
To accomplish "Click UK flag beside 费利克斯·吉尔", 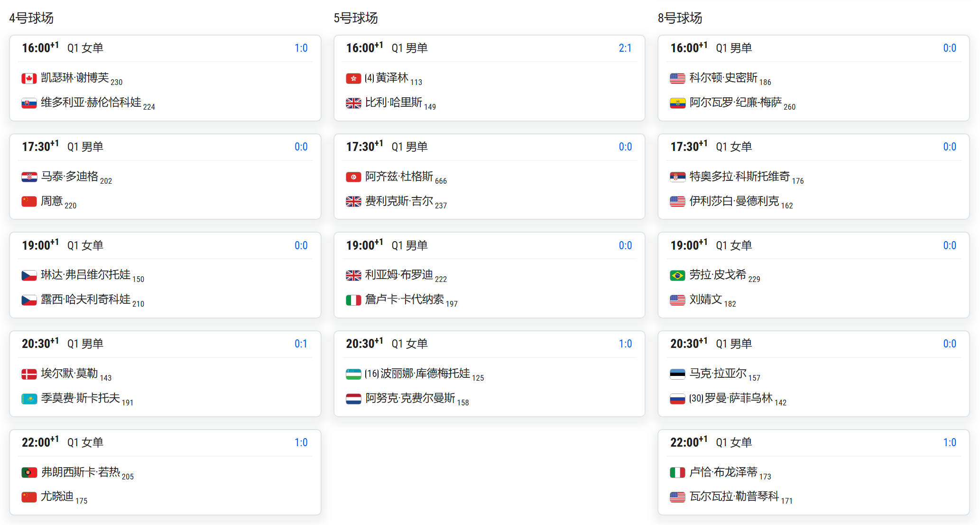I will (x=353, y=202).
